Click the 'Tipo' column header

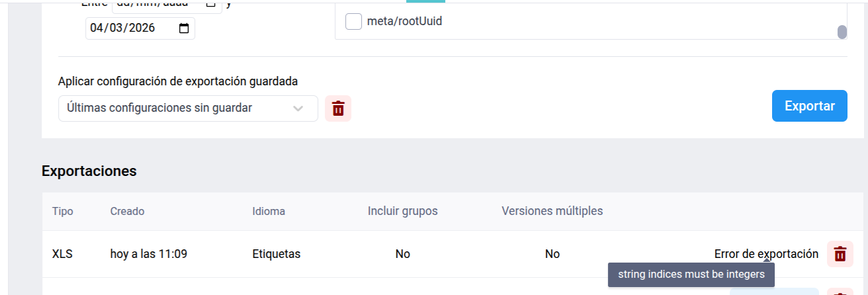pos(63,212)
